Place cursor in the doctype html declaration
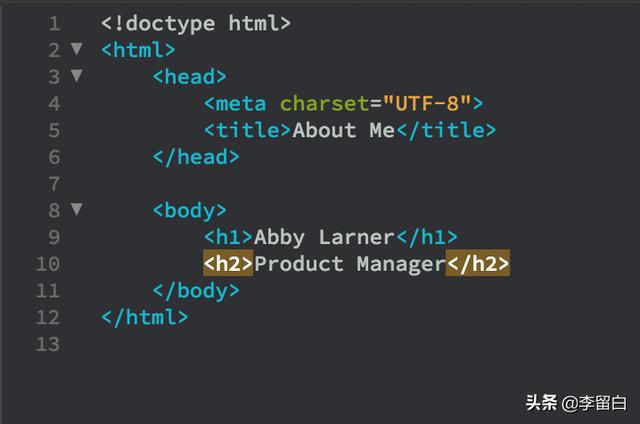Screen dimensions: 640x424 [196, 23]
